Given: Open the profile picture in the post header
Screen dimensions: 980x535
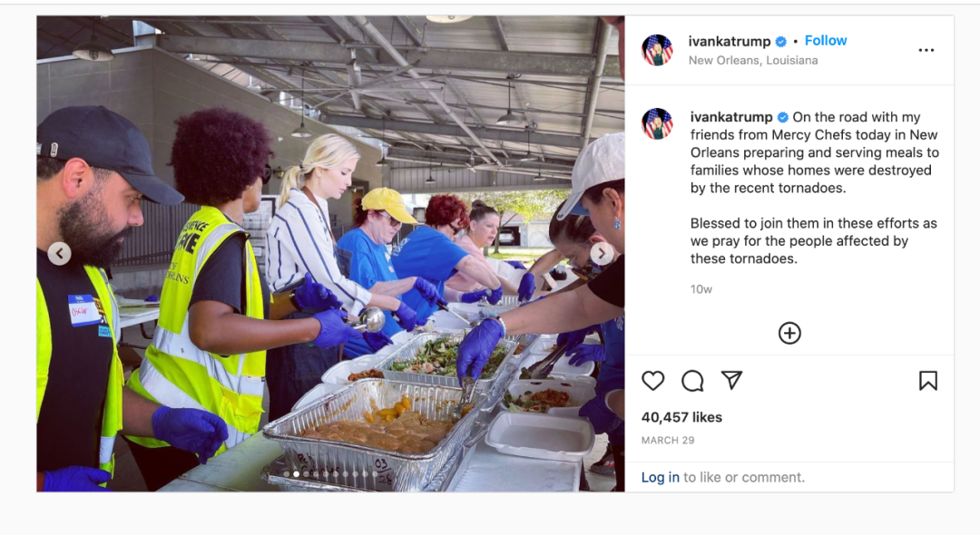Looking at the screenshot, I should tap(657, 50).
